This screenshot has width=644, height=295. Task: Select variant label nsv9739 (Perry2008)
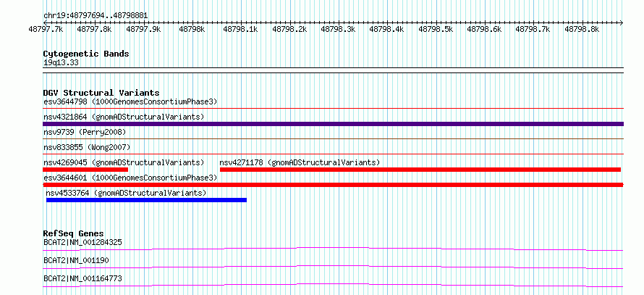pyautogui.click(x=85, y=132)
